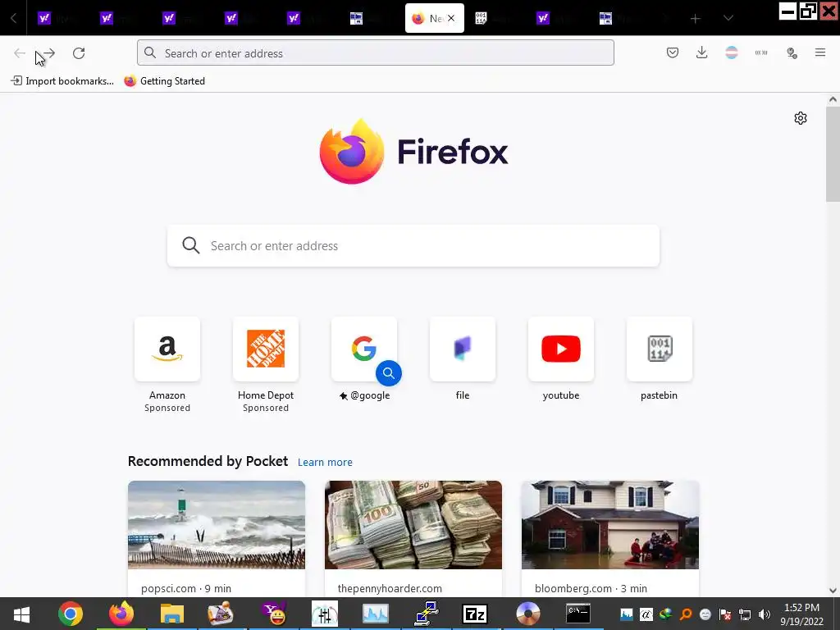Select the active New Tab tab
840x630 pixels.
click(x=435, y=18)
